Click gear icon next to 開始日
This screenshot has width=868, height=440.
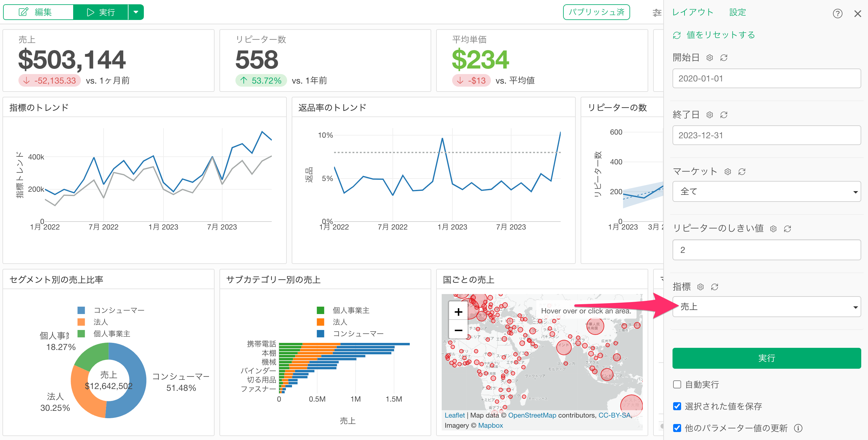click(710, 57)
